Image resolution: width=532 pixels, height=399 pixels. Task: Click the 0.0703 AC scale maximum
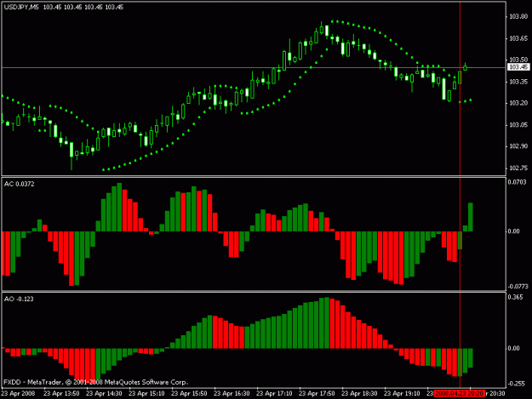pos(517,182)
